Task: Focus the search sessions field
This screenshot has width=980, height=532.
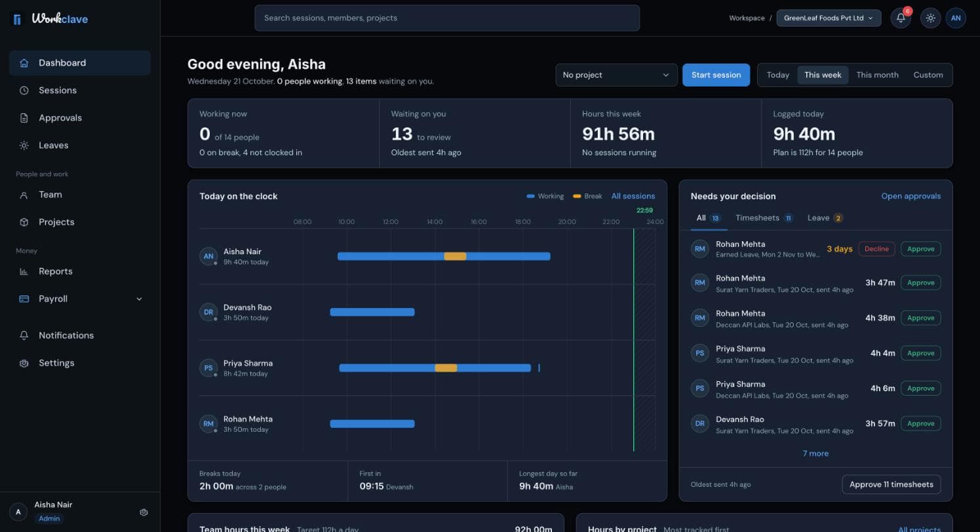Action: pyautogui.click(x=447, y=18)
